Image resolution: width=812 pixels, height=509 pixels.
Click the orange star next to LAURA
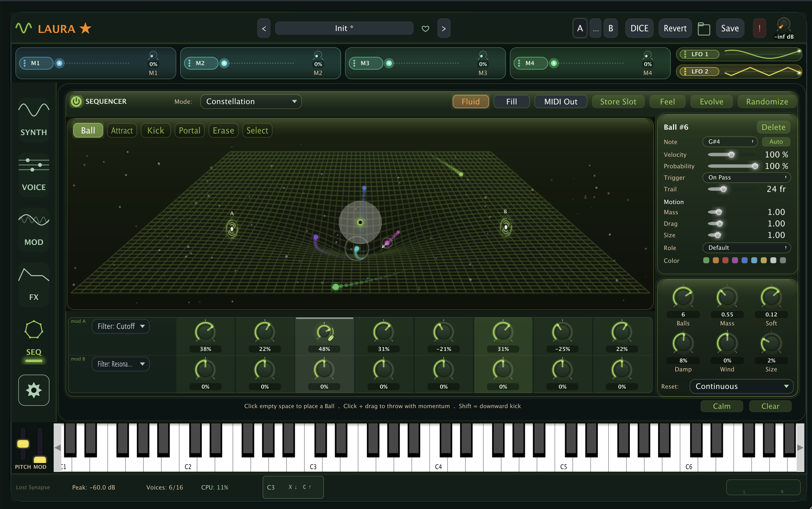86,28
